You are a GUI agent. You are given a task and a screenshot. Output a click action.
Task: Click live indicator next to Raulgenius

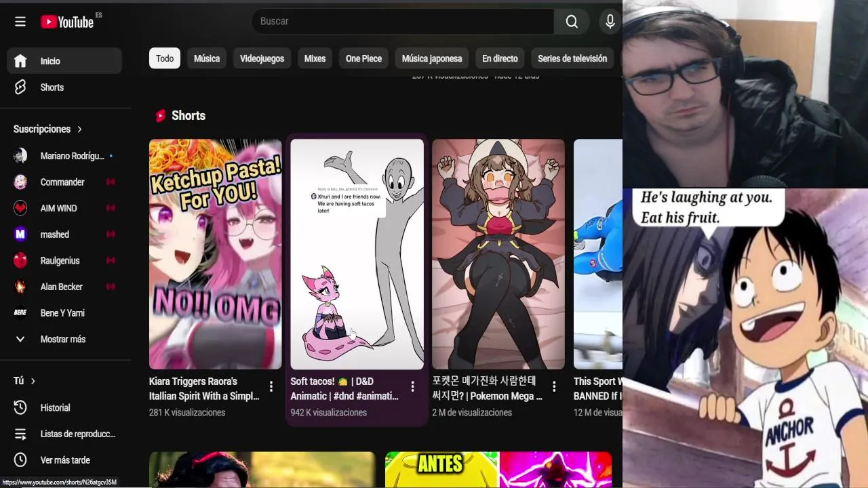click(x=111, y=261)
